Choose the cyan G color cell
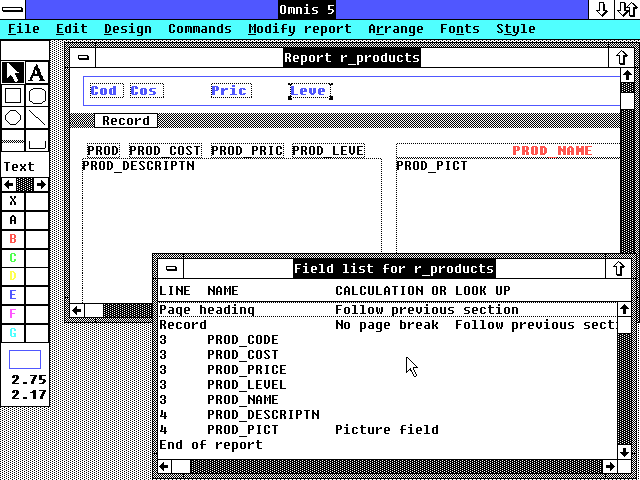640x480 pixels. coord(13,333)
